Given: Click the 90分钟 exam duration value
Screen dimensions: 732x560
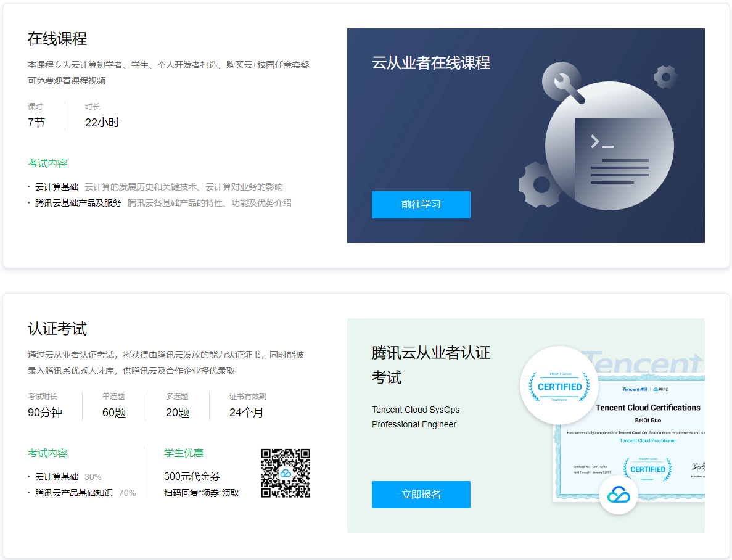Looking at the screenshot, I should 45,413.
